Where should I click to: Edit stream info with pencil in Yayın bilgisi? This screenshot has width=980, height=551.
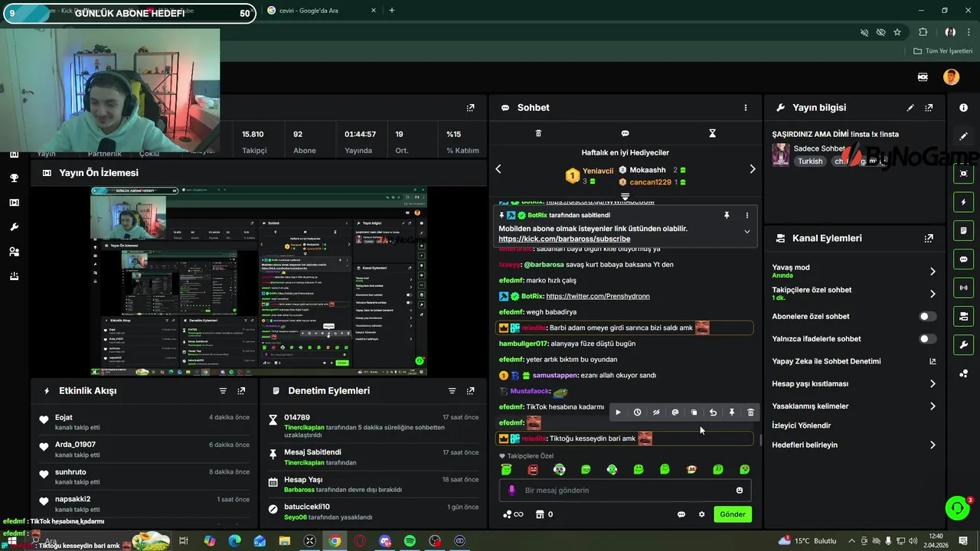point(910,108)
